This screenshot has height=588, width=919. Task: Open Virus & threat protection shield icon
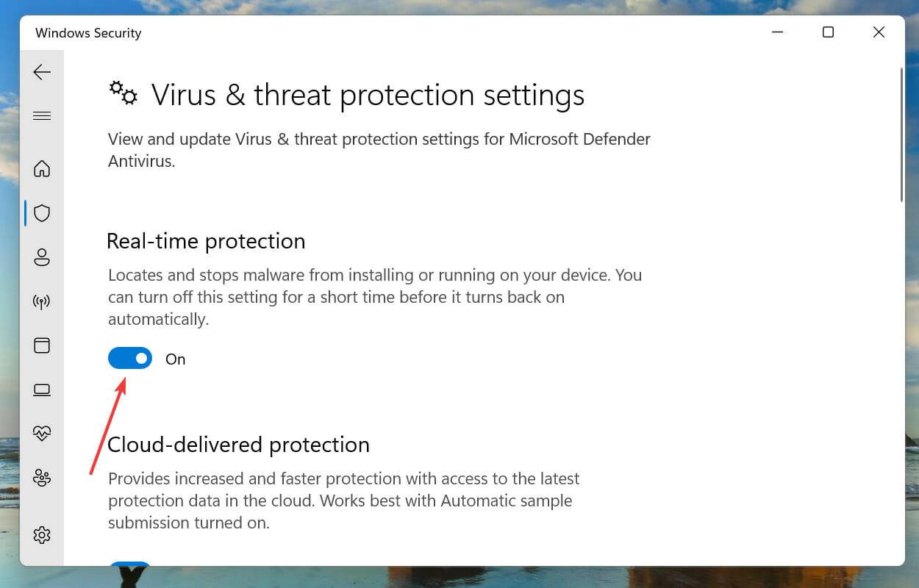[x=42, y=213]
